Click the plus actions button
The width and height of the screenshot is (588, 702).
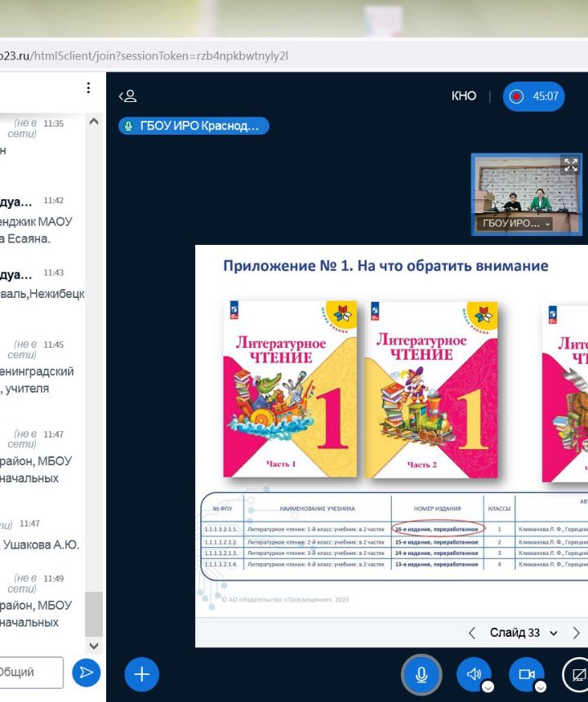click(141, 674)
